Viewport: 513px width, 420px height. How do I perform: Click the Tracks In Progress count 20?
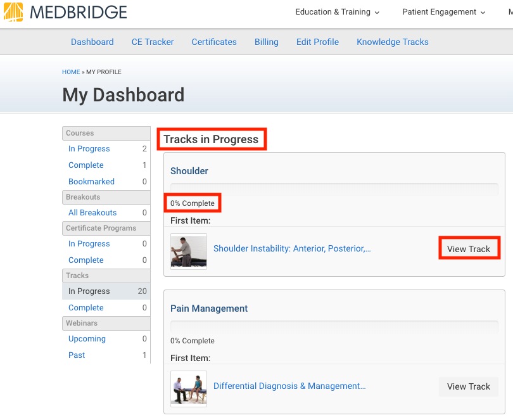142,291
